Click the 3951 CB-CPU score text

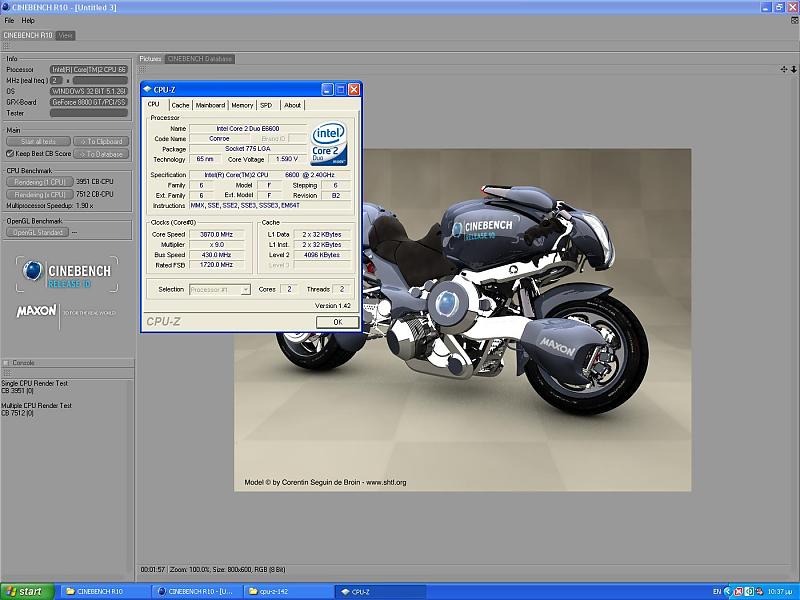pyautogui.click(x=95, y=182)
